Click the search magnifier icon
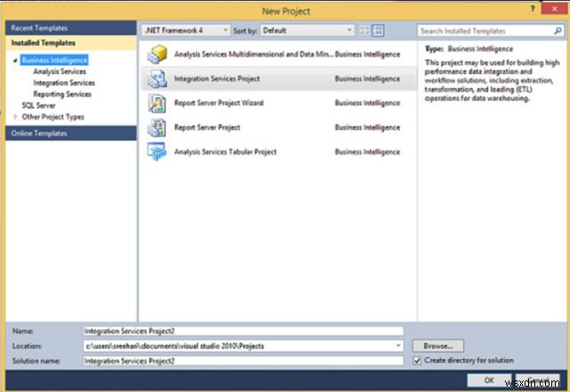 558,31
